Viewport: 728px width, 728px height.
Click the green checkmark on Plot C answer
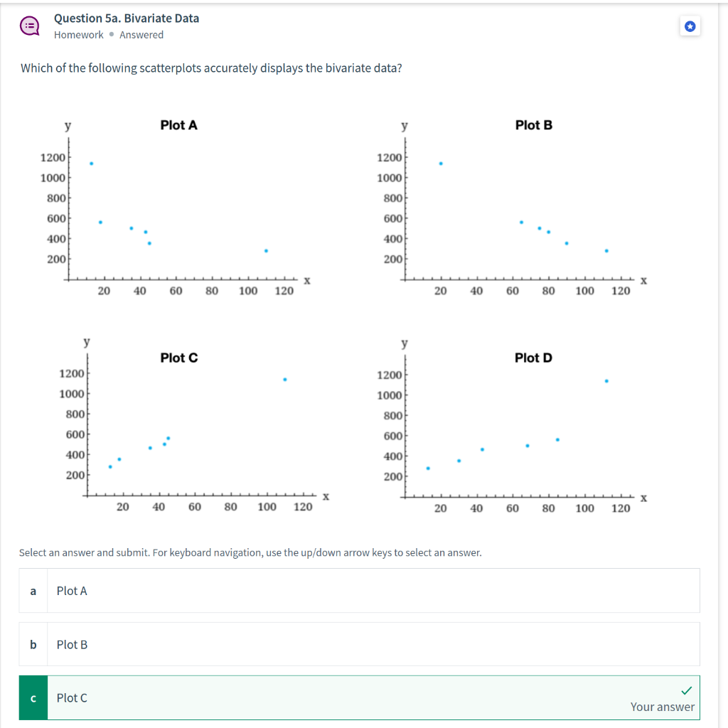(686, 690)
